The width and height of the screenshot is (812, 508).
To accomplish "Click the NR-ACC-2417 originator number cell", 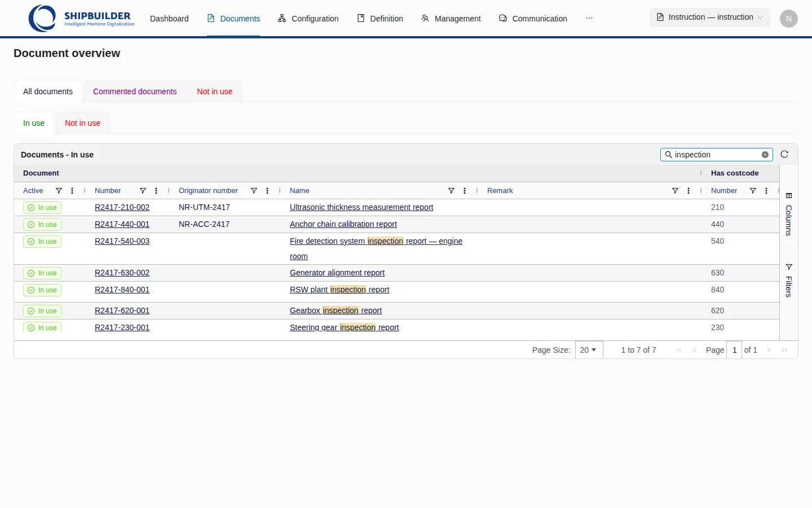I will point(204,224).
